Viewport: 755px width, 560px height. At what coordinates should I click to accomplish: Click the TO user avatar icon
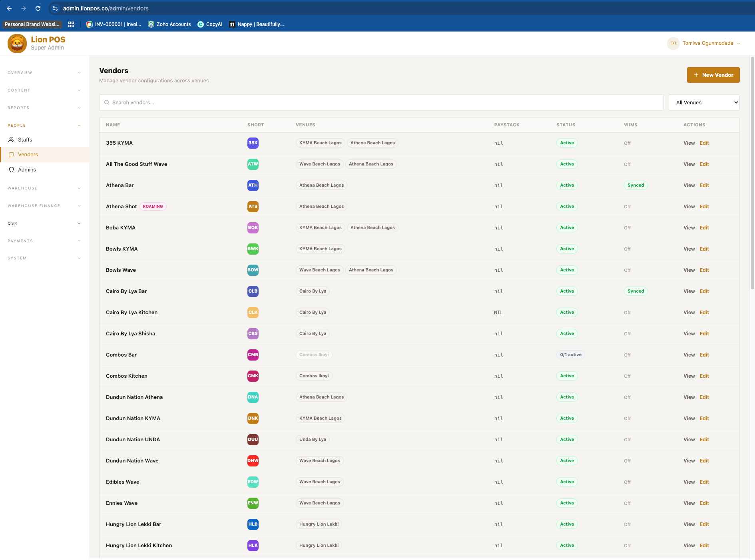(x=673, y=43)
